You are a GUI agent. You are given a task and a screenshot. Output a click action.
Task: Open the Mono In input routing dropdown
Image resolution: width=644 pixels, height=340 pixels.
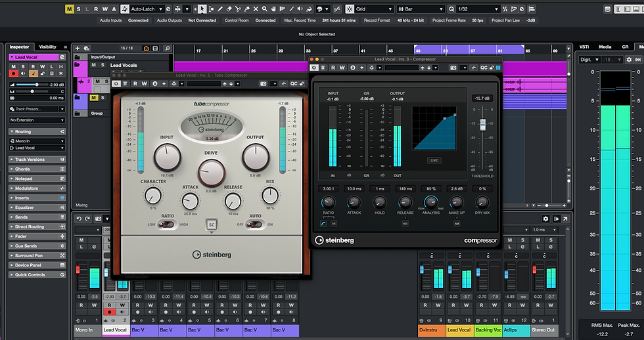37,141
